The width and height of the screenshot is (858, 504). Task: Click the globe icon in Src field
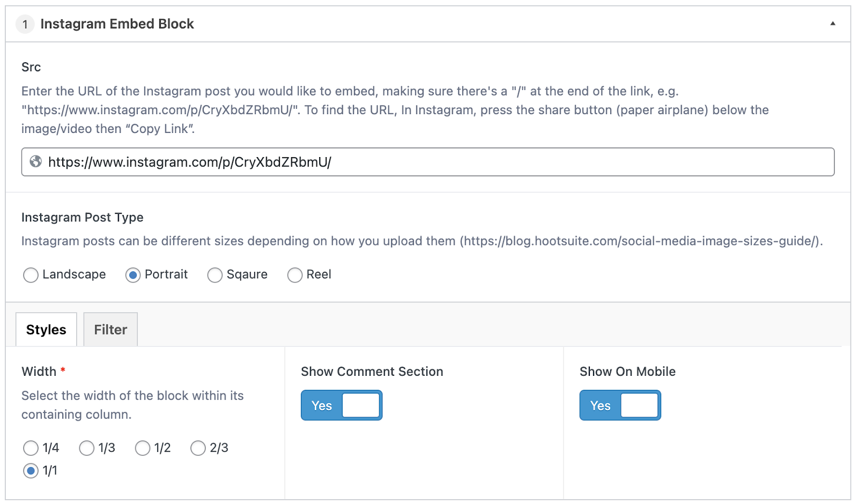35,161
